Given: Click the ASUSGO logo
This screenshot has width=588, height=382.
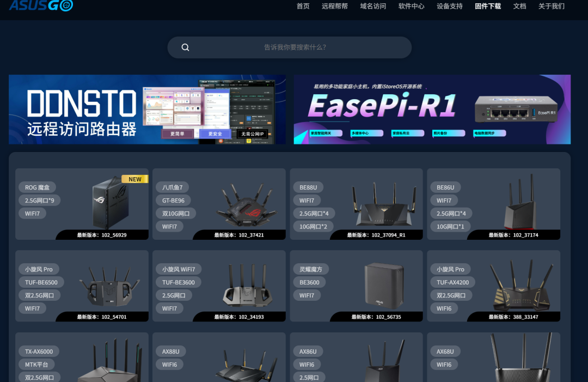Looking at the screenshot, I should (41, 5).
